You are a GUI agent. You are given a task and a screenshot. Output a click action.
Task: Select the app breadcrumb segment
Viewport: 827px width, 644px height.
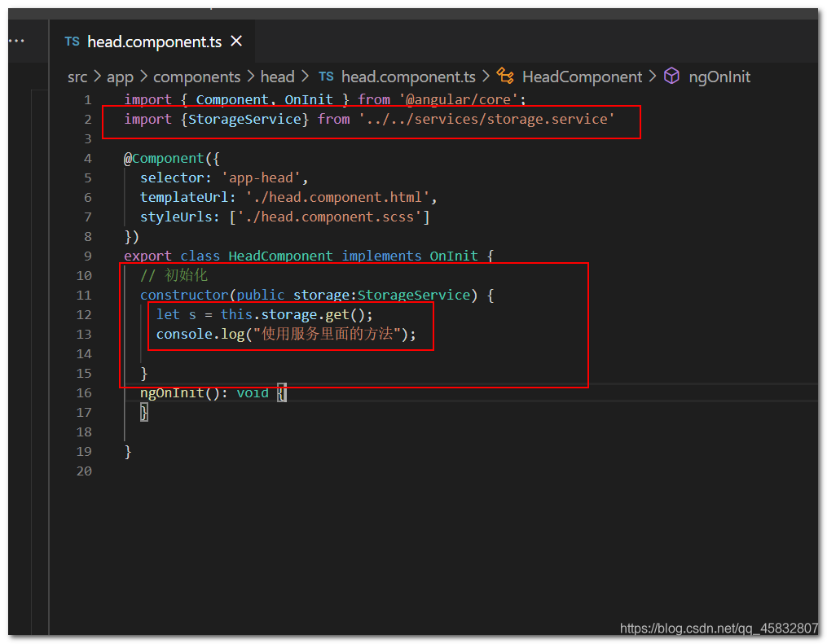(x=120, y=77)
